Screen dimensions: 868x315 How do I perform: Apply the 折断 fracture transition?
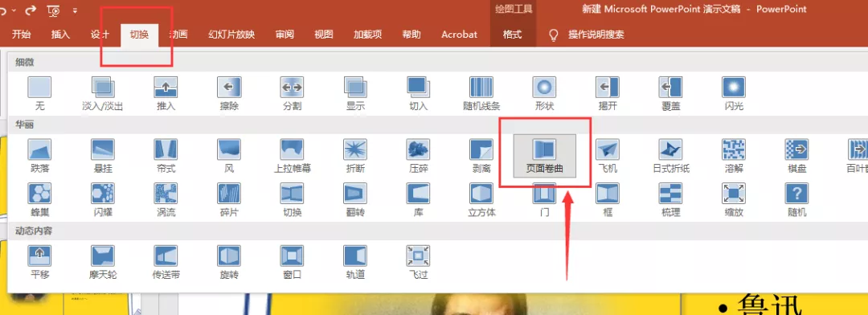click(x=355, y=156)
